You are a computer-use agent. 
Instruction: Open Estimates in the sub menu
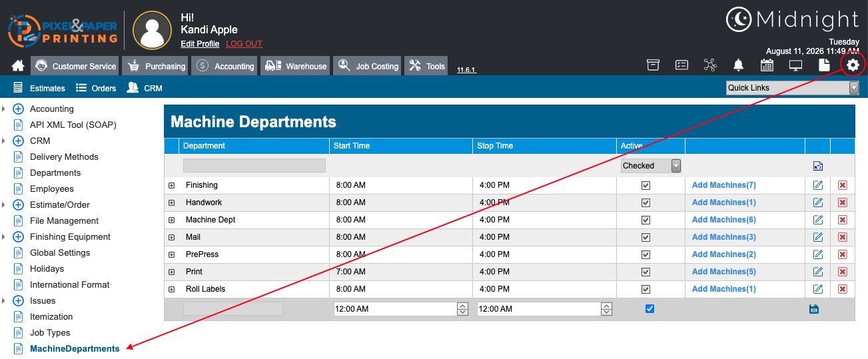[x=39, y=88]
